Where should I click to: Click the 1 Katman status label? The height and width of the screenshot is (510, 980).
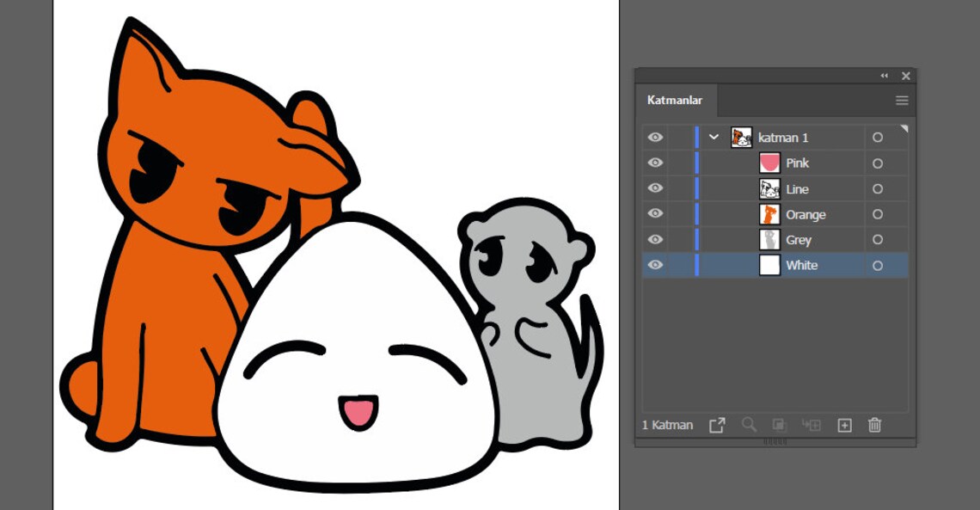(x=665, y=425)
